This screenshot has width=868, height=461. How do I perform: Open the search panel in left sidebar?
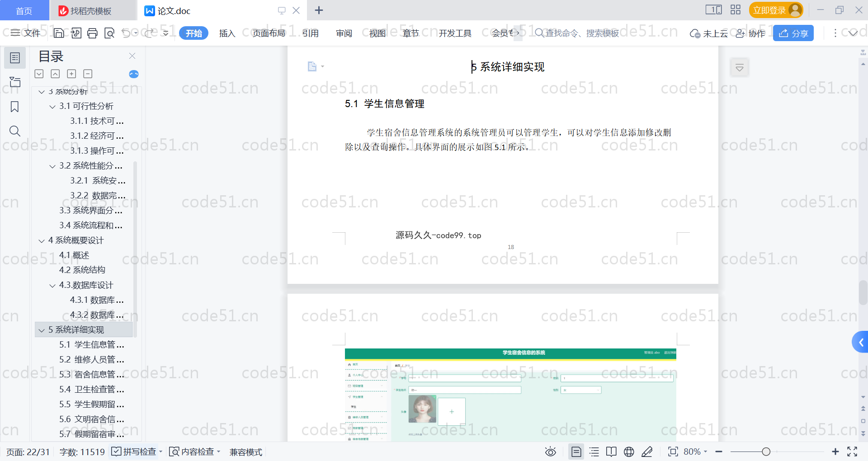click(x=14, y=131)
